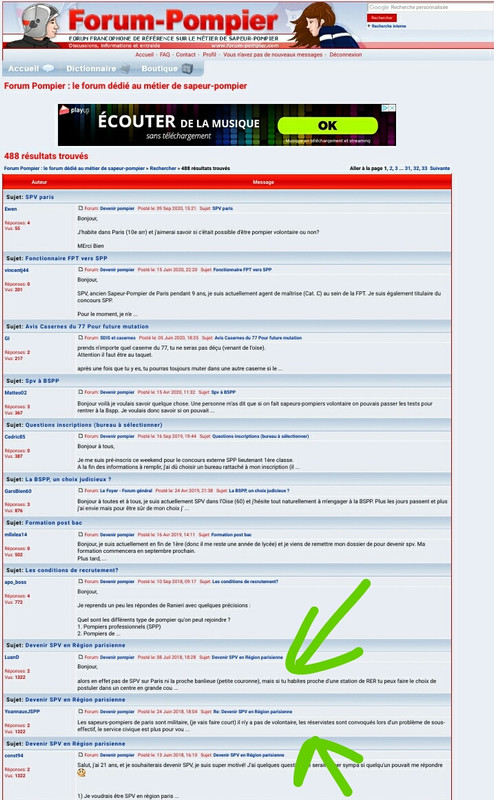Open the 'SDIS et casernes' forum link
Viewport: 494px width, 800px height.
tap(117, 338)
